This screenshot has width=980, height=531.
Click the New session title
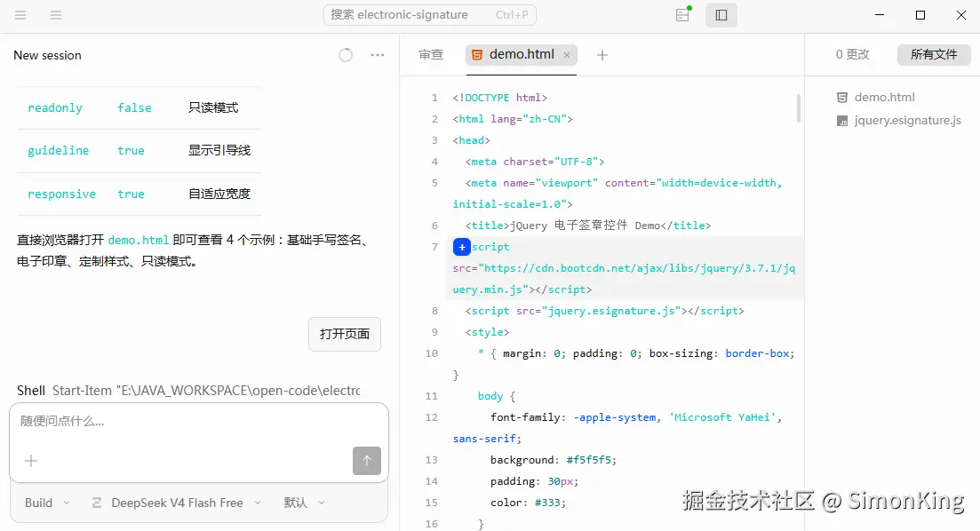47,55
